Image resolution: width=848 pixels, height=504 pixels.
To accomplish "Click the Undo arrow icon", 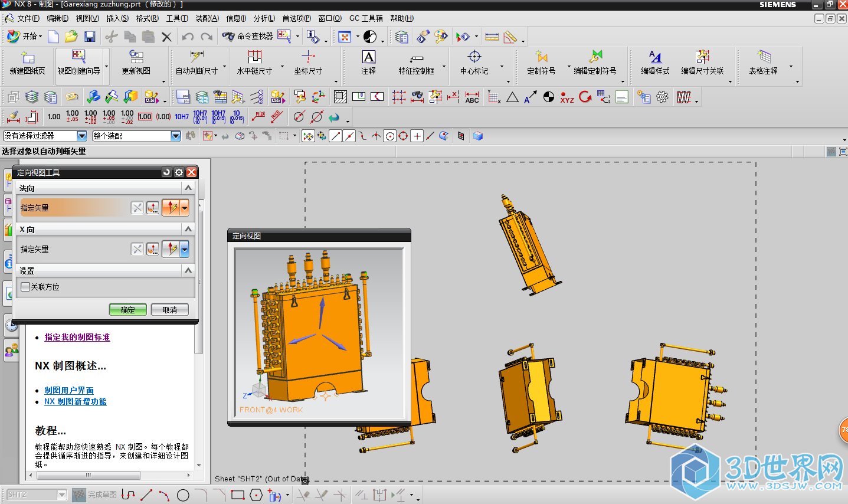I will tap(188, 37).
